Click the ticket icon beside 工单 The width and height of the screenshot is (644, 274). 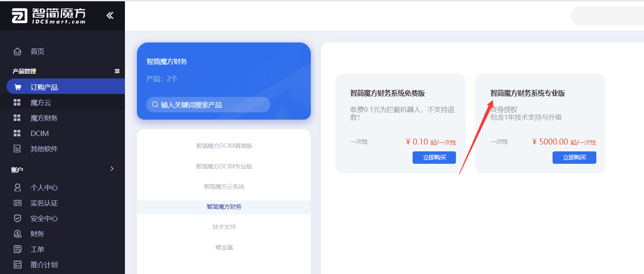tap(17, 249)
